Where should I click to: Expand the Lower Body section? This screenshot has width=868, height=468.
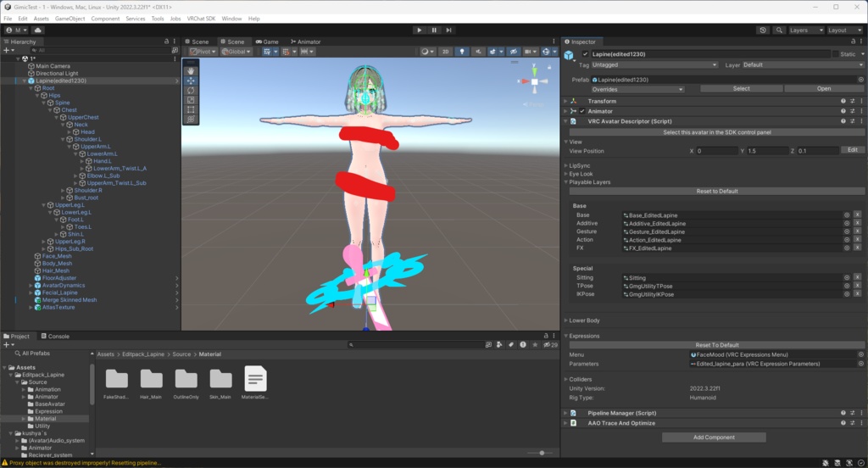(565, 320)
